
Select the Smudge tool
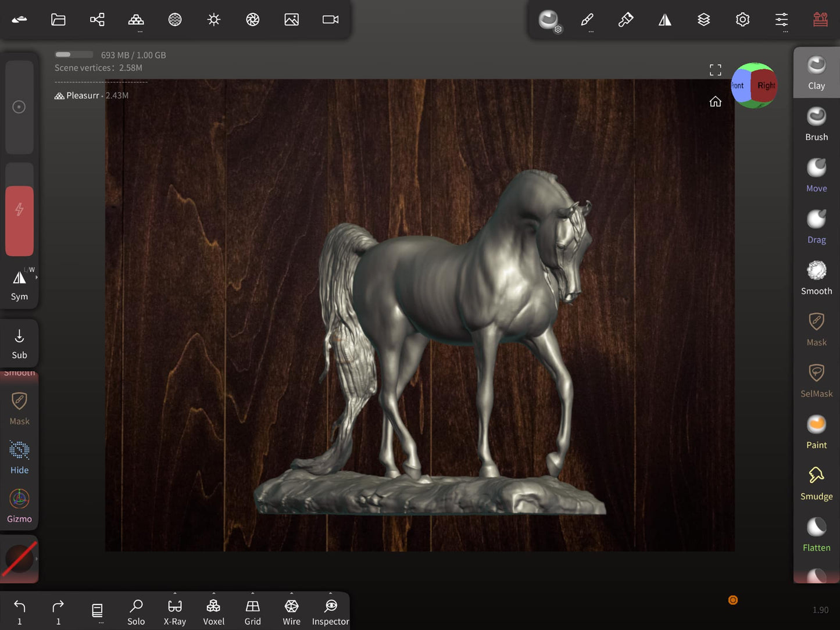pos(817,483)
